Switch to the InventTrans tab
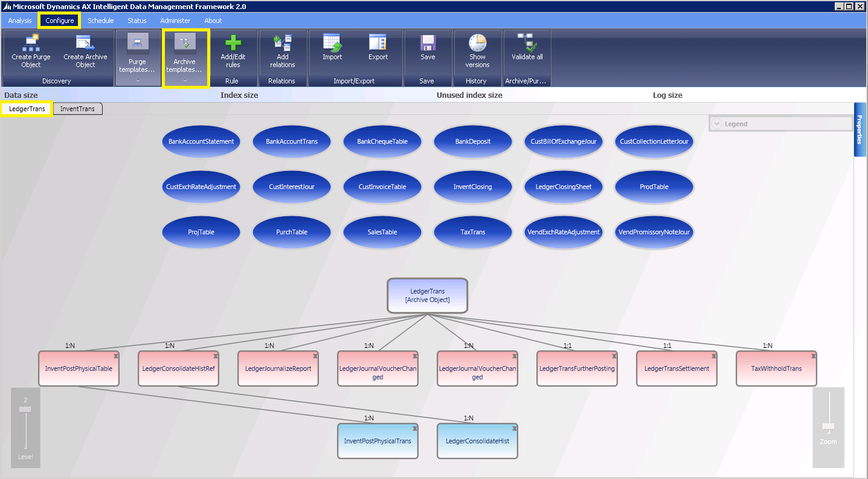 (77, 109)
